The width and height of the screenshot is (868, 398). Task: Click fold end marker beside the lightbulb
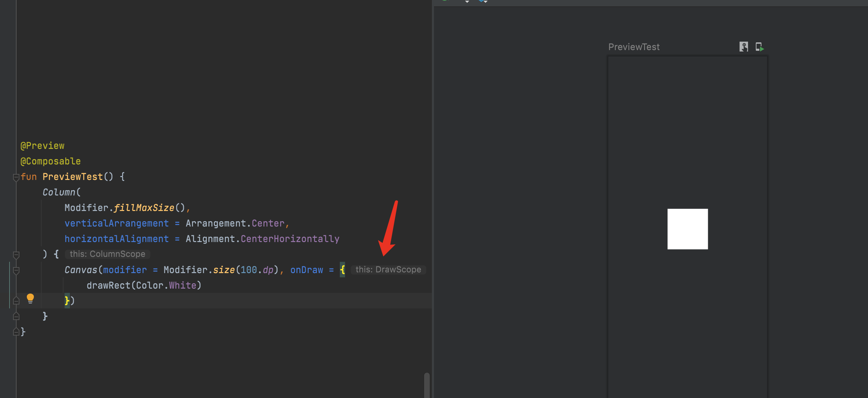(16, 301)
